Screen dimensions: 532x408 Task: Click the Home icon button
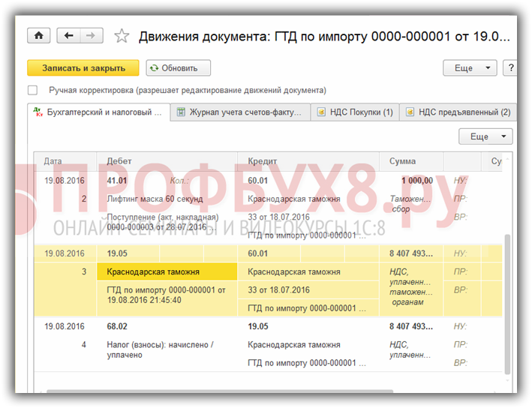click(39, 36)
